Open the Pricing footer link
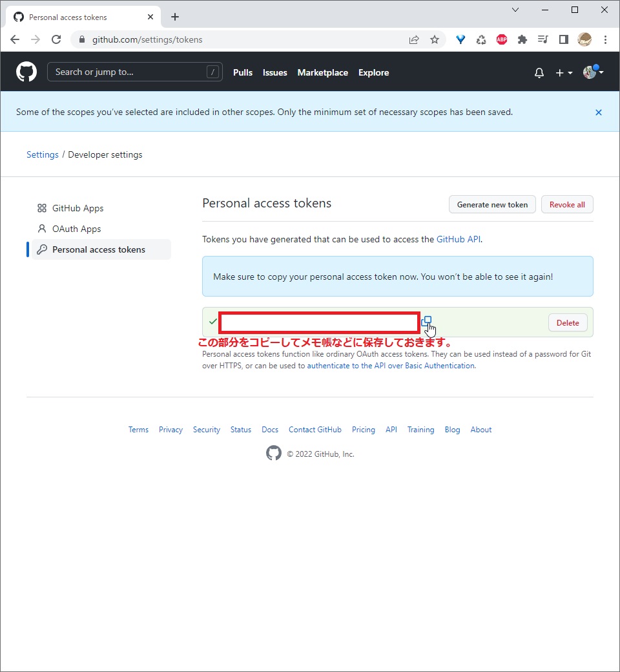This screenshot has height=672, width=620. 364,430
